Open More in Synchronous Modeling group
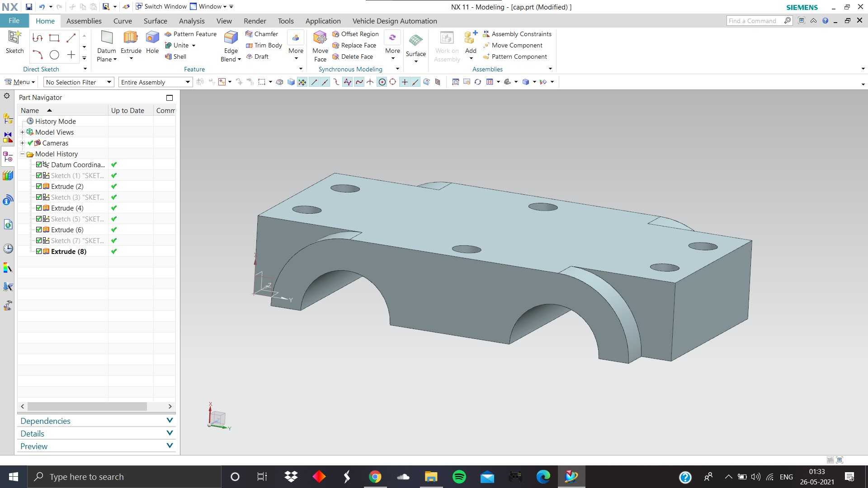This screenshot has height=488, width=868. 392,46
